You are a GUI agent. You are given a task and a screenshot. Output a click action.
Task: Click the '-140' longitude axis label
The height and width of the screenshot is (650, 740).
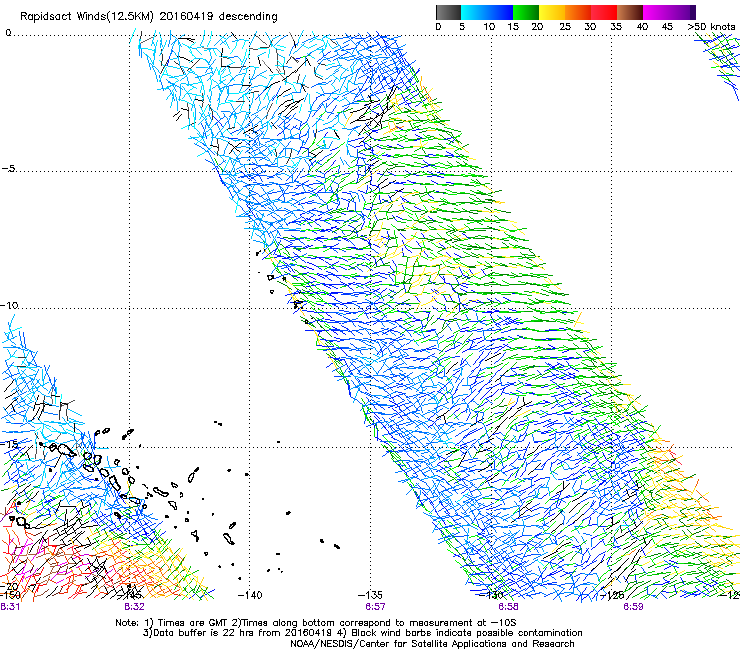point(249,595)
